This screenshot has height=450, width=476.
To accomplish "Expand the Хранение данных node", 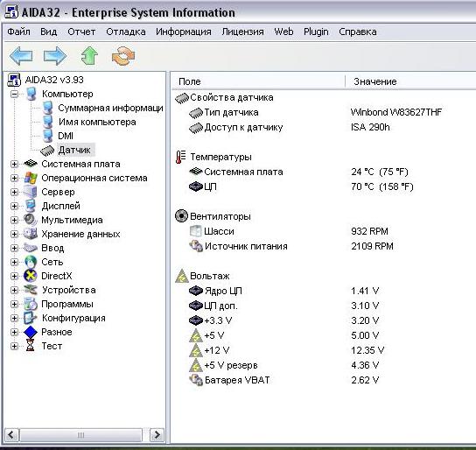I will pos(14,234).
